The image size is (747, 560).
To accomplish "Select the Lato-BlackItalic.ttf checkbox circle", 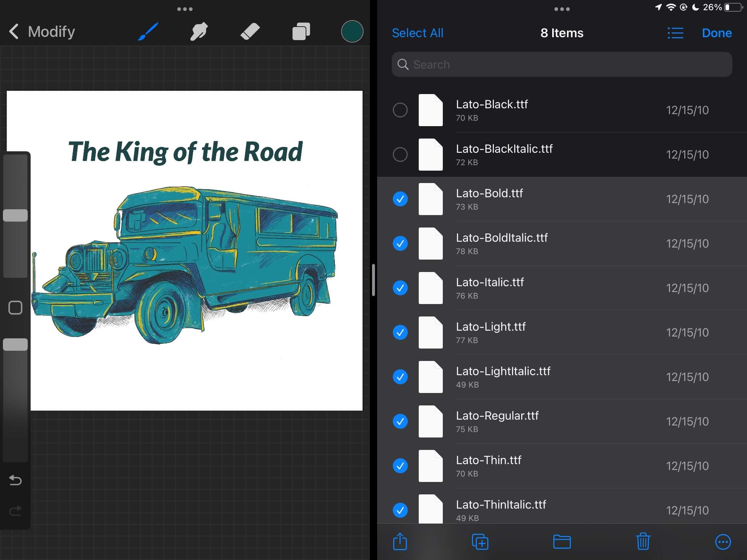I will point(400,155).
